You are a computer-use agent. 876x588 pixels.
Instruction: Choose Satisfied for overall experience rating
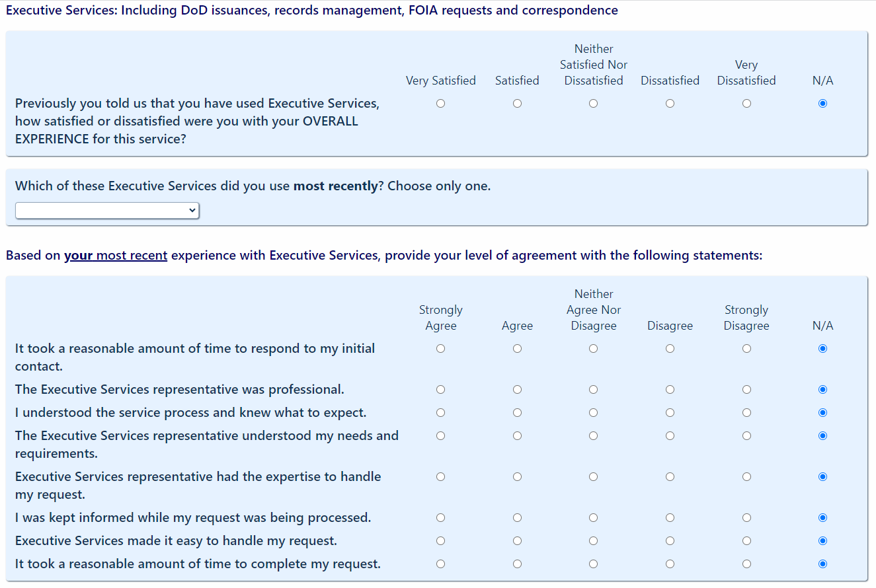(x=517, y=104)
